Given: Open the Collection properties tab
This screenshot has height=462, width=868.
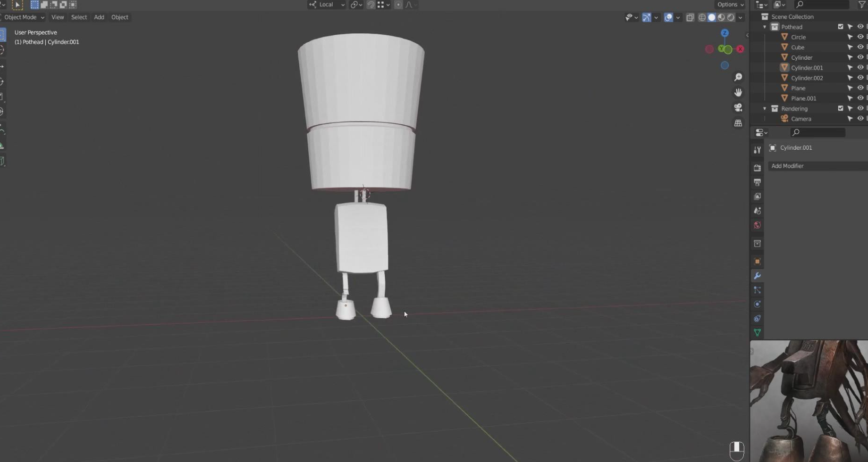Looking at the screenshot, I should point(757,244).
